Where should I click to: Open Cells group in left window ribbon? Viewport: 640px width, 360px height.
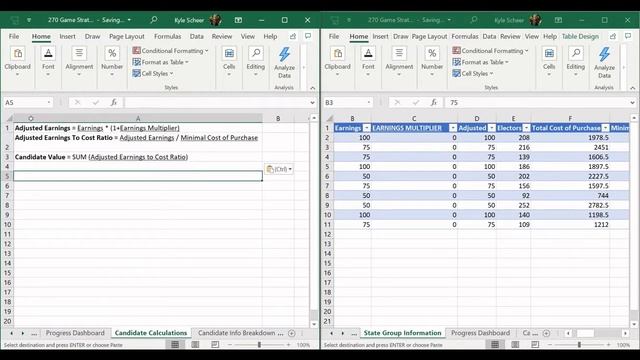(x=229, y=62)
